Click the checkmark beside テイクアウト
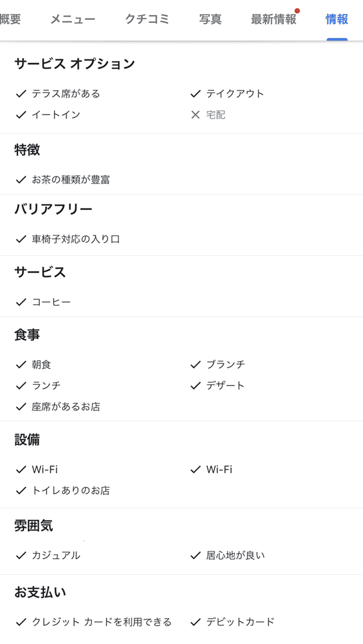 coord(195,94)
